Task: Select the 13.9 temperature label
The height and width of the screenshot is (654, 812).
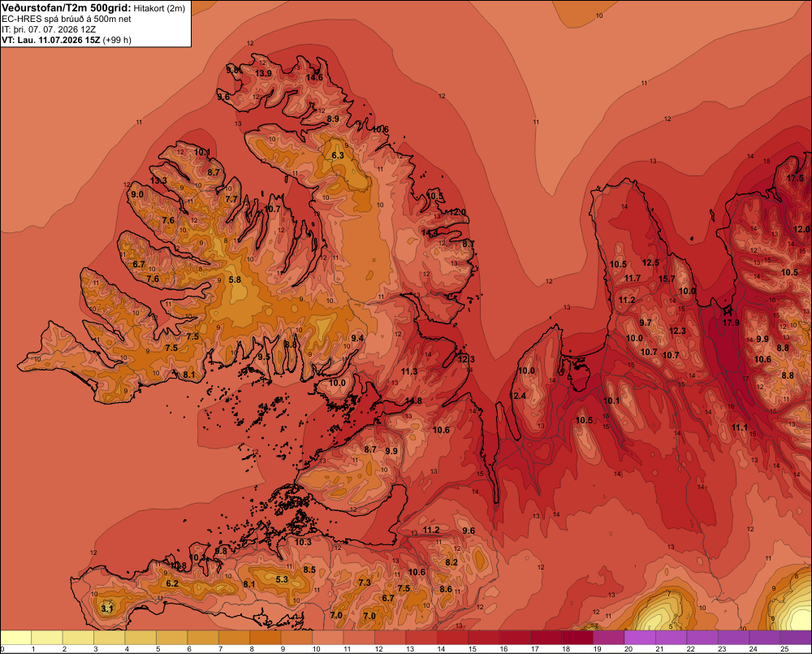Action: pos(264,74)
